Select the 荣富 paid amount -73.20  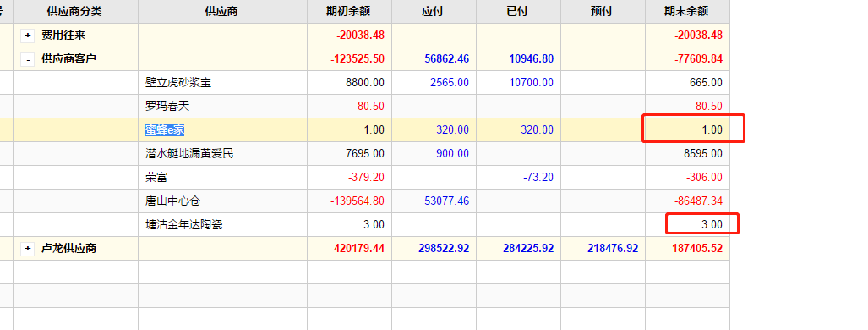538,178
